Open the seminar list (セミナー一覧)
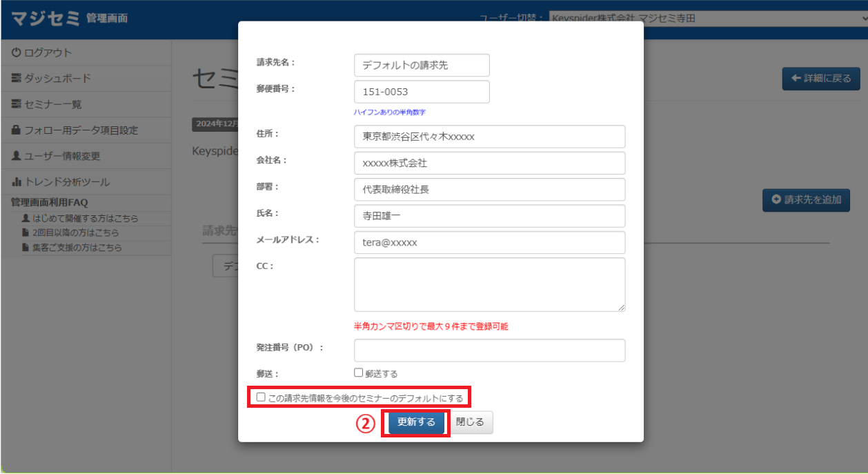This screenshot has width=868, height=474. pos(52,104)
